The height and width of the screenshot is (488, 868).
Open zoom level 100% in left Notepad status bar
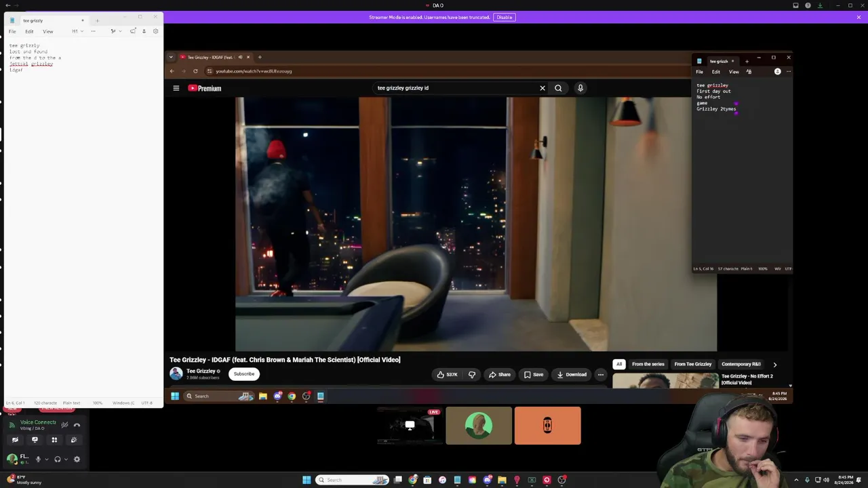click(98, 403)
